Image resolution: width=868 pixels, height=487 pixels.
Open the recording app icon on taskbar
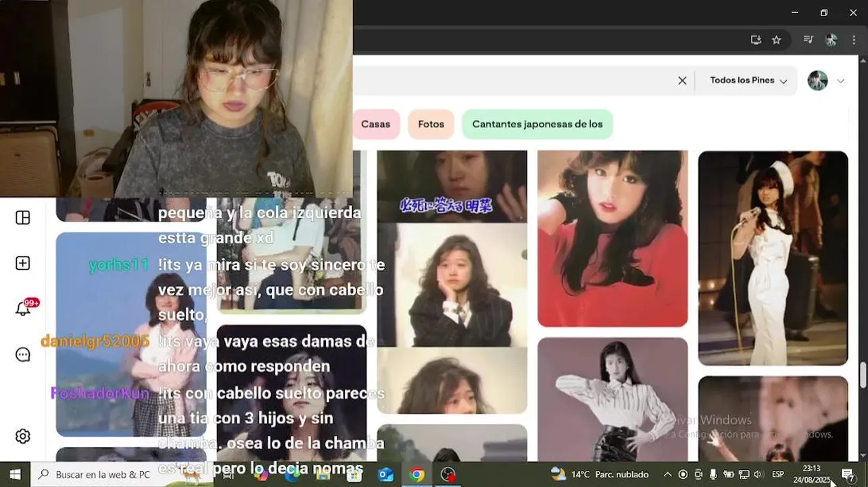click(x=448, y=475)
